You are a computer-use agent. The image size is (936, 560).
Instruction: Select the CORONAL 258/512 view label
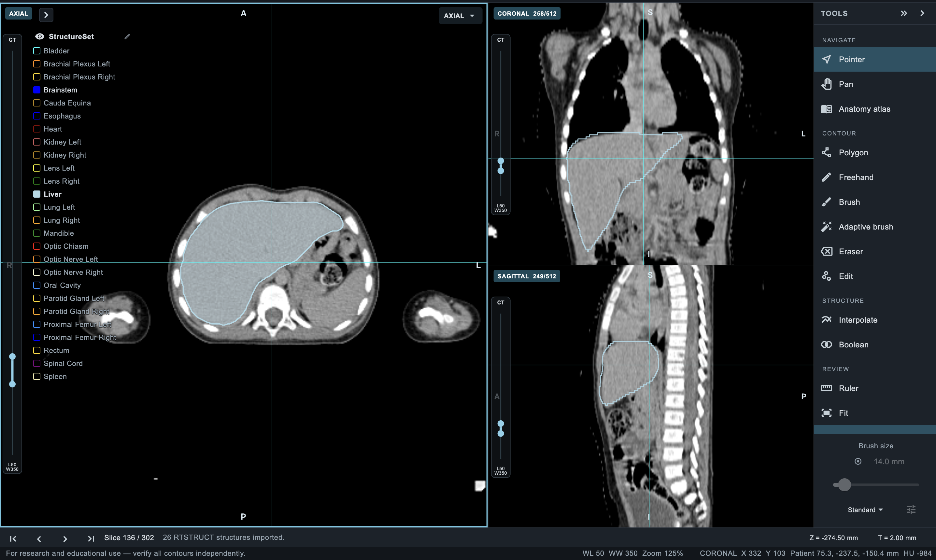pos(527,14)
